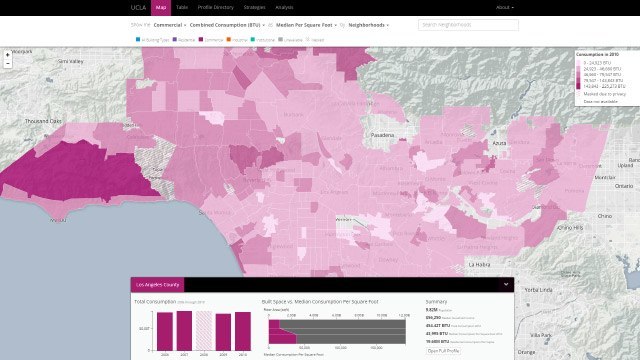Open the Combined Consumption (BTU) dropdown

[x=227, y=25]
